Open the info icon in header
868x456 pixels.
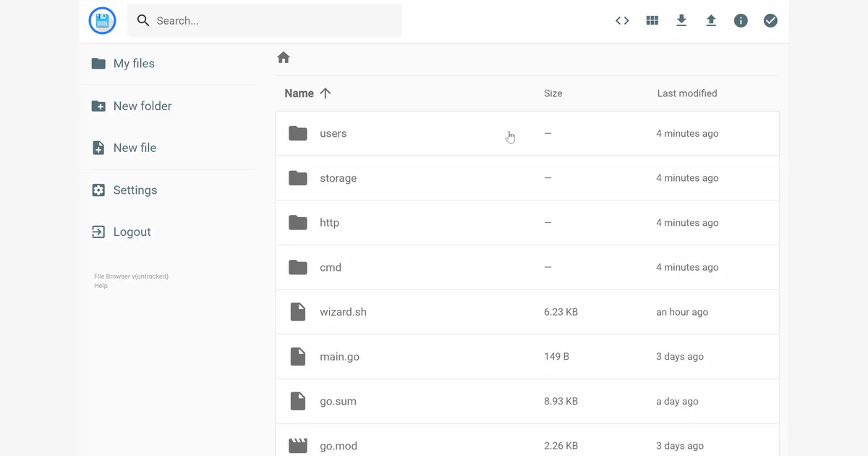point(741,21)
